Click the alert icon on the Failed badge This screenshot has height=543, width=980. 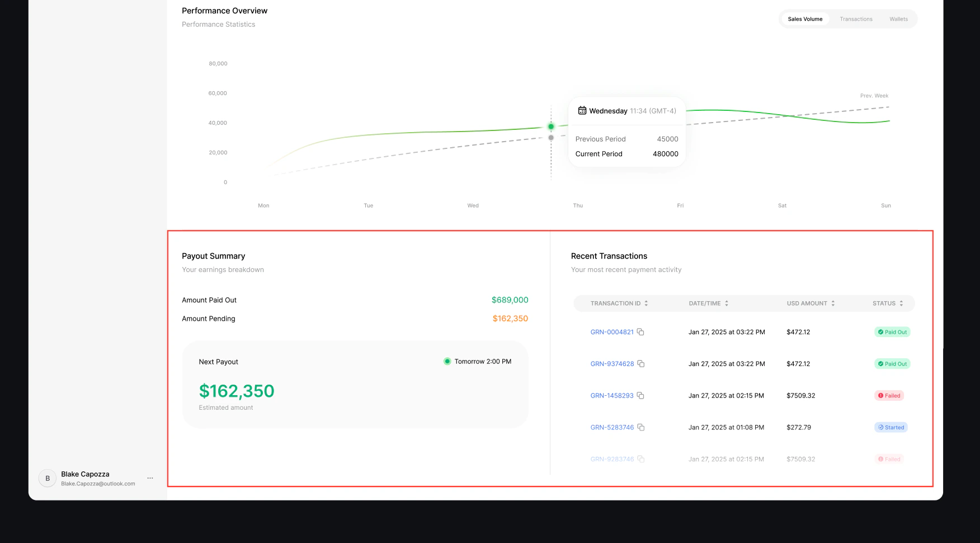pyautogui.click(x=881, y=395)
